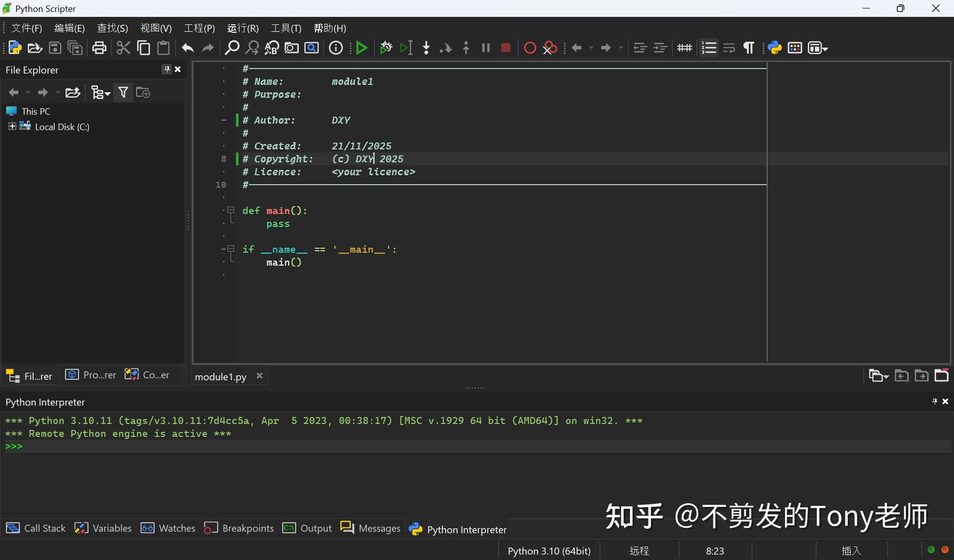Open the Python interpreter options icon

click(x=774, y=48)
